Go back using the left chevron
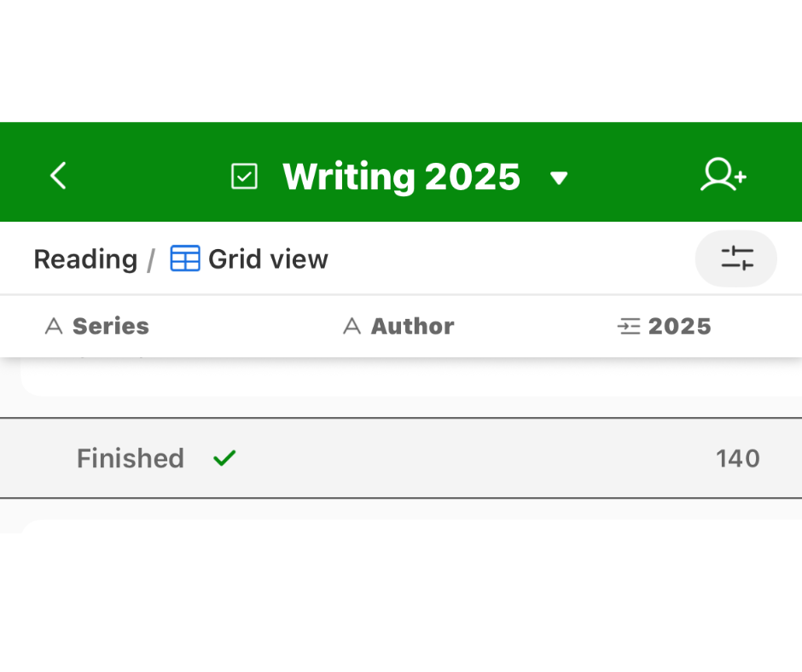This screenshot has width=802, height=672. point(58,177)
